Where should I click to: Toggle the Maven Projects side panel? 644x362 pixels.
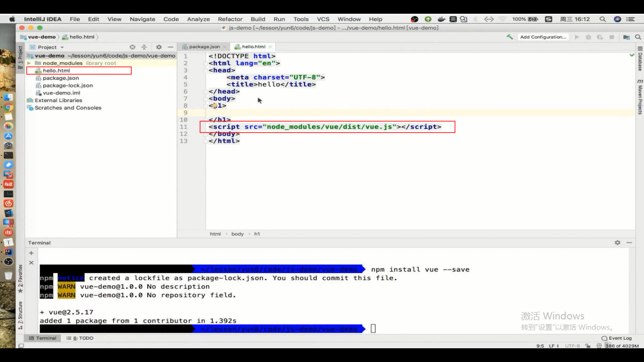[x=640, y=98]
